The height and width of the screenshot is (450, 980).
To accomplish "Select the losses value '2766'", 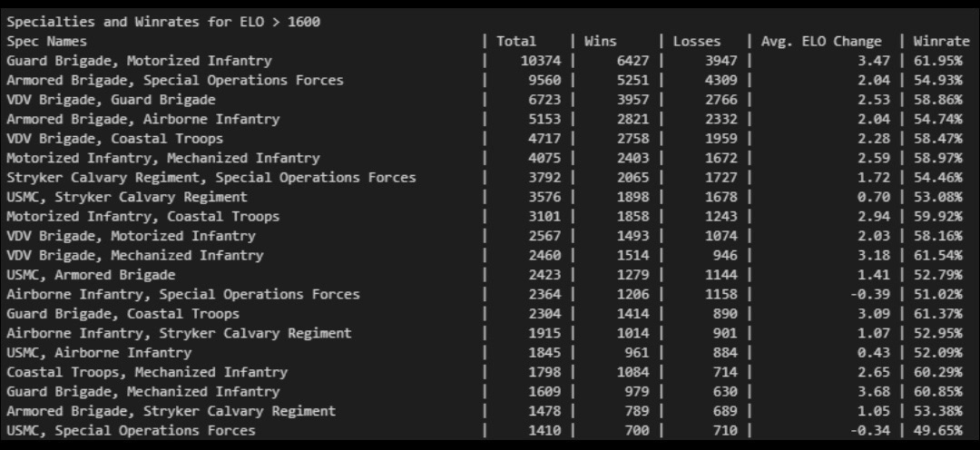I will click(x=721, y=100).
